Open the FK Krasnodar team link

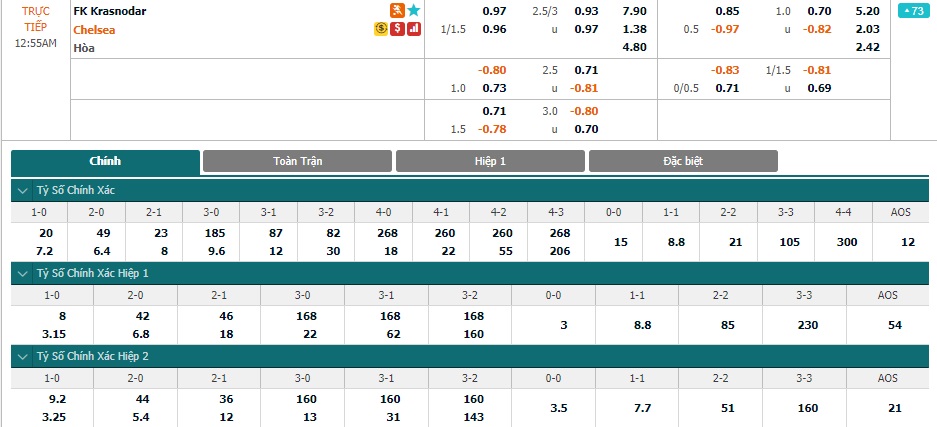click(x=110, y=11)
